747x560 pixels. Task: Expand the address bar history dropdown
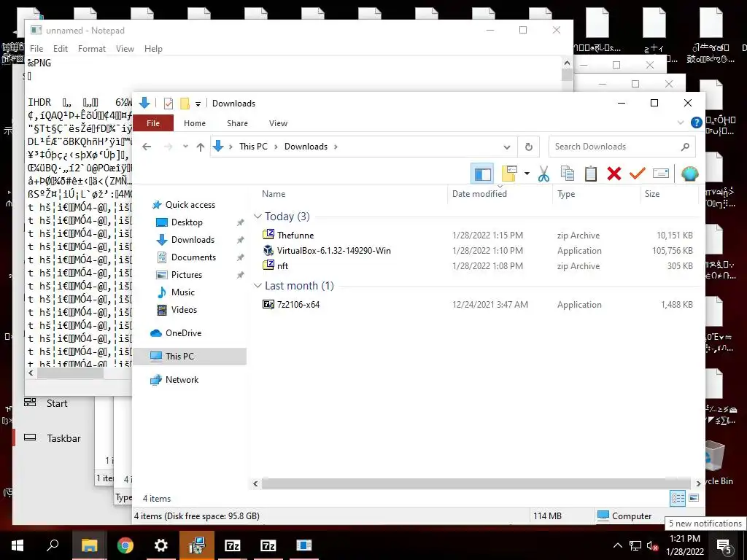pos(507,147)
